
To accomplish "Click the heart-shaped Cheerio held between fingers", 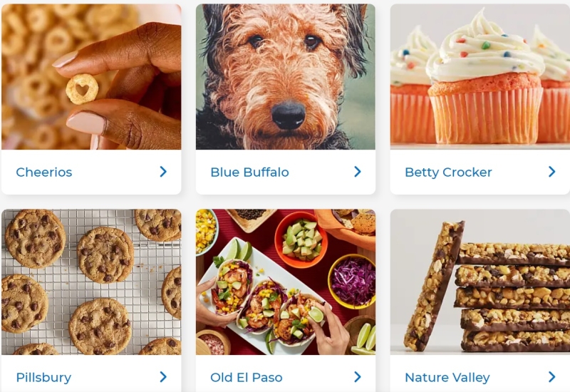I will [x=82, y=89].
